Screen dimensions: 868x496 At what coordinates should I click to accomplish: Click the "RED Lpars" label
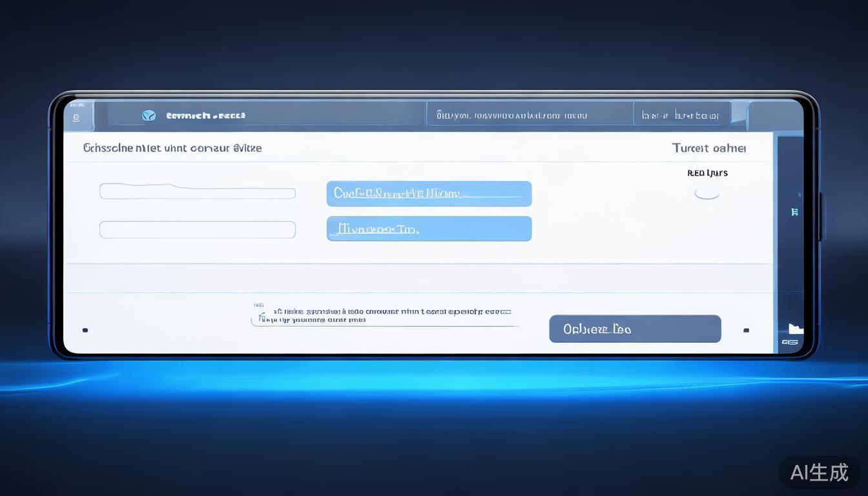[x=707, y=173]
